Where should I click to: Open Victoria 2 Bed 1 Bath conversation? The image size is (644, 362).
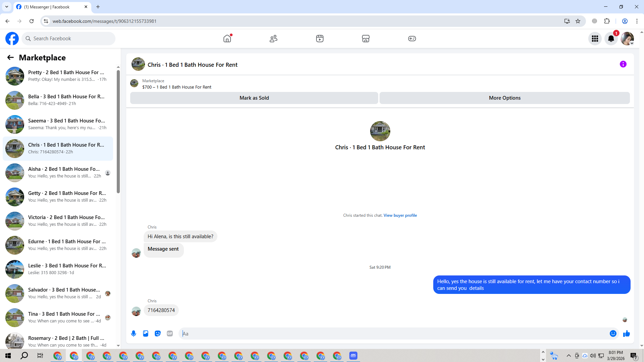click(58, 221)
